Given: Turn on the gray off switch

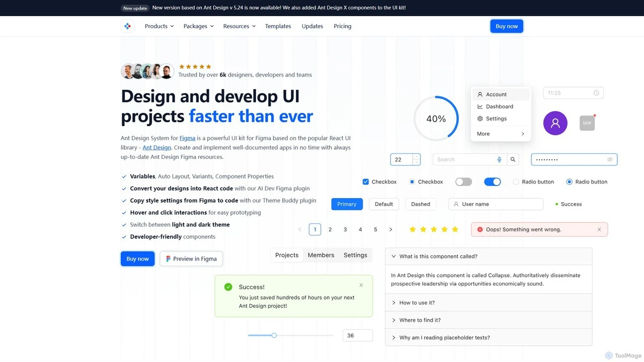Looking at the screenshot, I should click(464, 182).
